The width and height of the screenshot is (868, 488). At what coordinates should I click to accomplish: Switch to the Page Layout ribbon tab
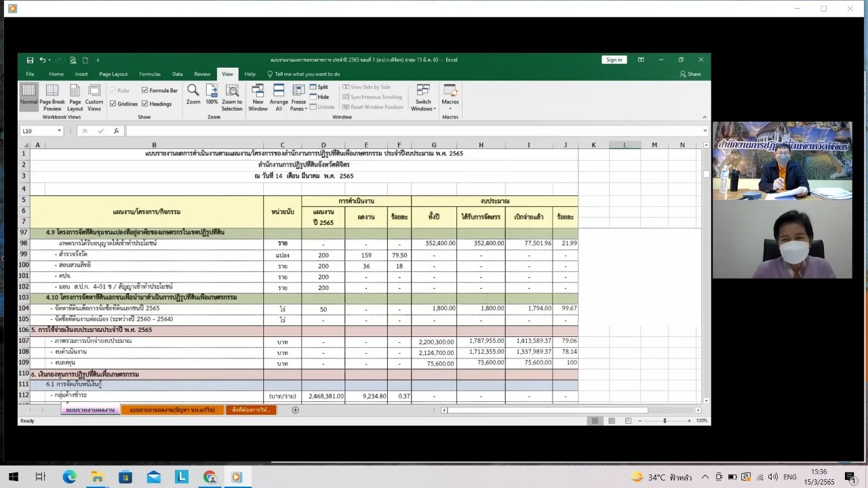tap(113, 74)
